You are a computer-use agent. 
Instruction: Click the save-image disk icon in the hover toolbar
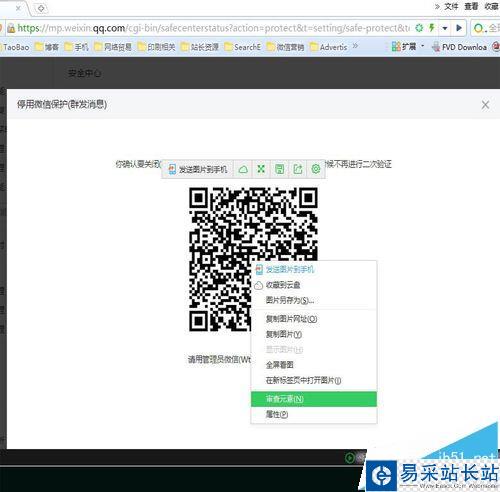click(279, 169)
